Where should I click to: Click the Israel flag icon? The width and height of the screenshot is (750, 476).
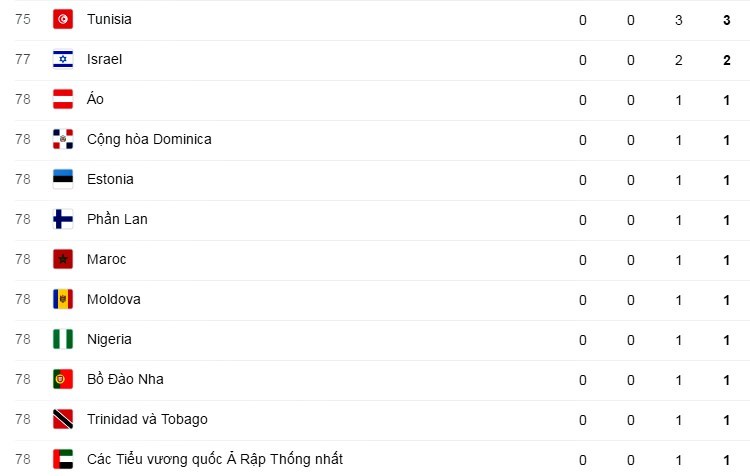point(63,59)
